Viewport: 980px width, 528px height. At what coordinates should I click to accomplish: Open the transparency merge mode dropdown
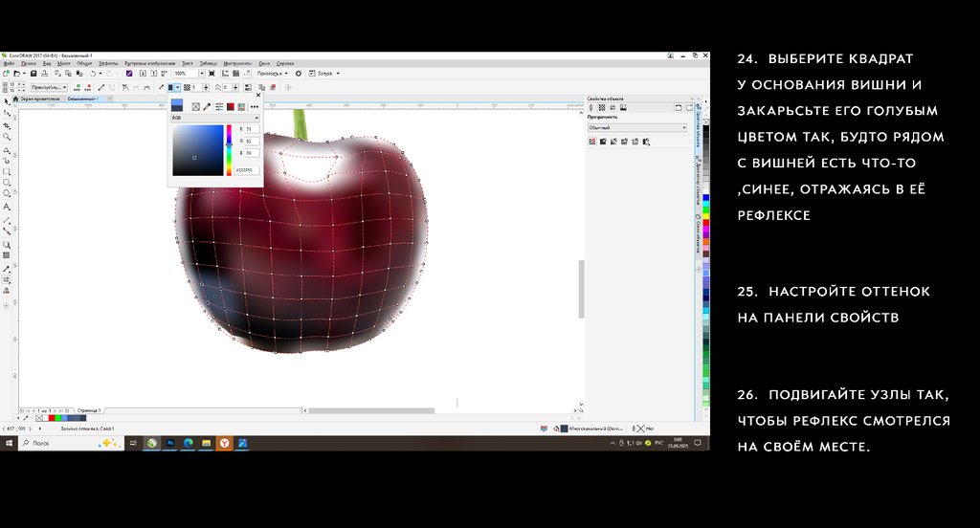point(636,127)
